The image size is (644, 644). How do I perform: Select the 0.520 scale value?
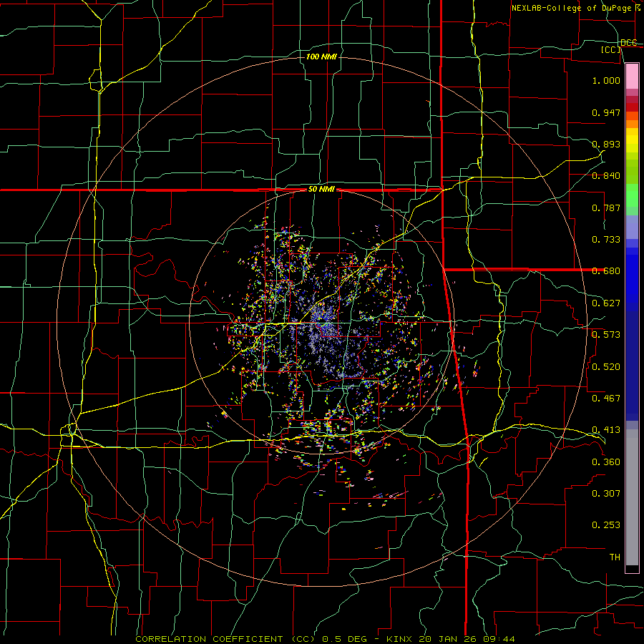click(606, 367)
